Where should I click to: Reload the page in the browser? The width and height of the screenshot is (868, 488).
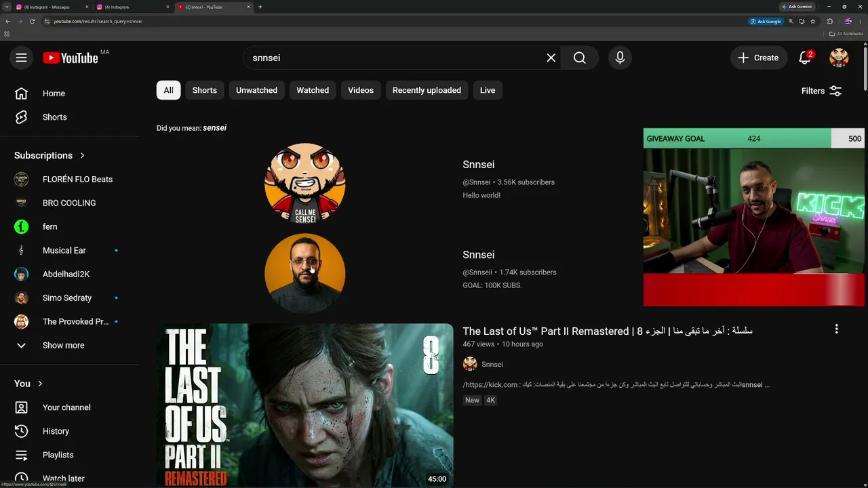click(x=32, y=21)
